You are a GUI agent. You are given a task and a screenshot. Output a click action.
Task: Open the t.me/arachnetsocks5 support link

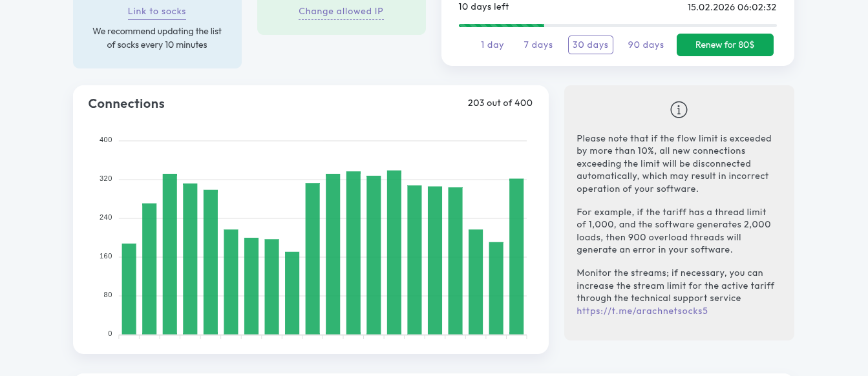[x=642, y=311]
